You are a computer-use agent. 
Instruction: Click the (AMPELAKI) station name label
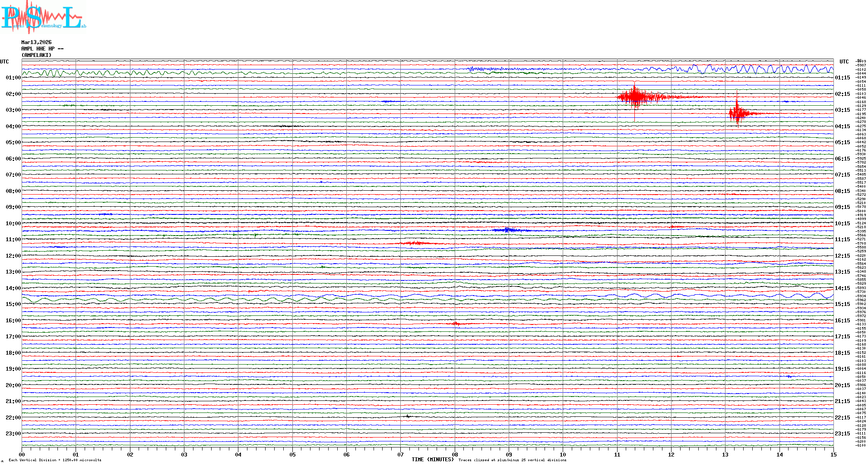pos(36,55)
